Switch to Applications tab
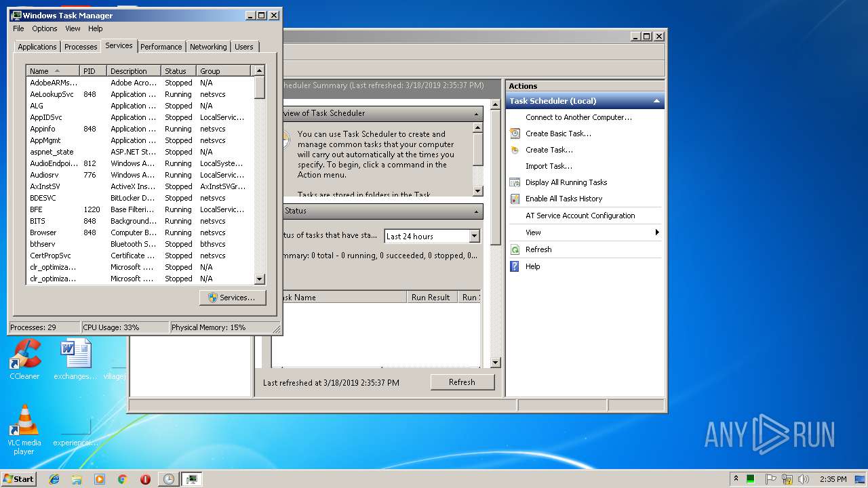The width and height of the screenshot is (868, 488). pos(37,47)
